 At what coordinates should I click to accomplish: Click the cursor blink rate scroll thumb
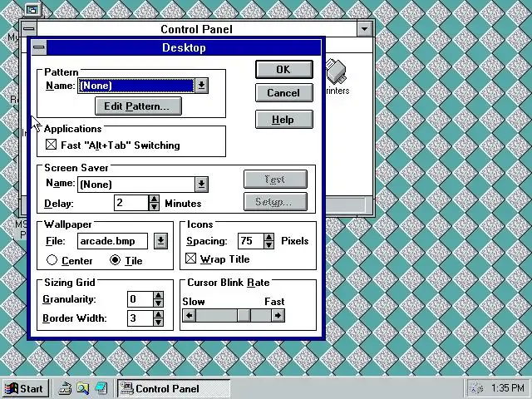pos(244,316)
